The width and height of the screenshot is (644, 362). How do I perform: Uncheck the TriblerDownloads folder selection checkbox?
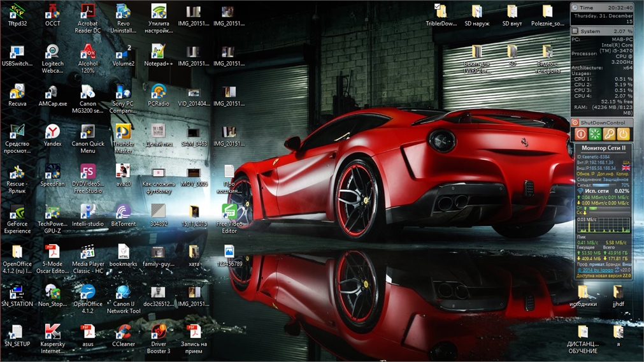(437, 7)
